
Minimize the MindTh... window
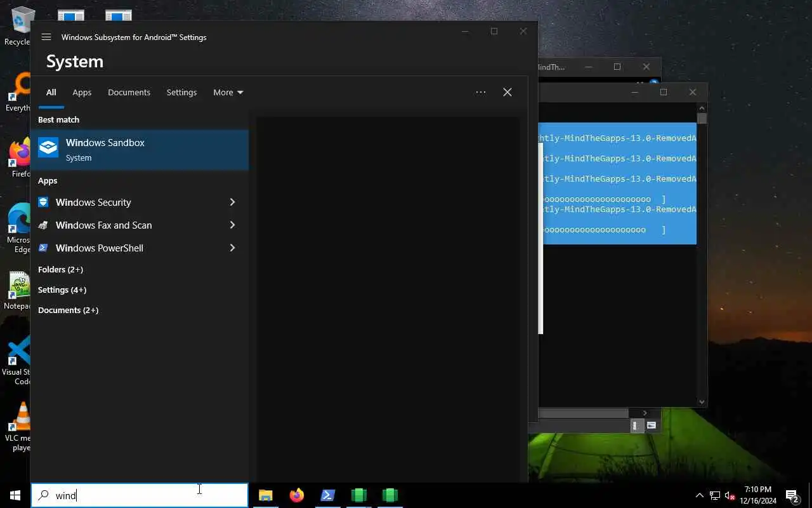(x=588, y=67)
